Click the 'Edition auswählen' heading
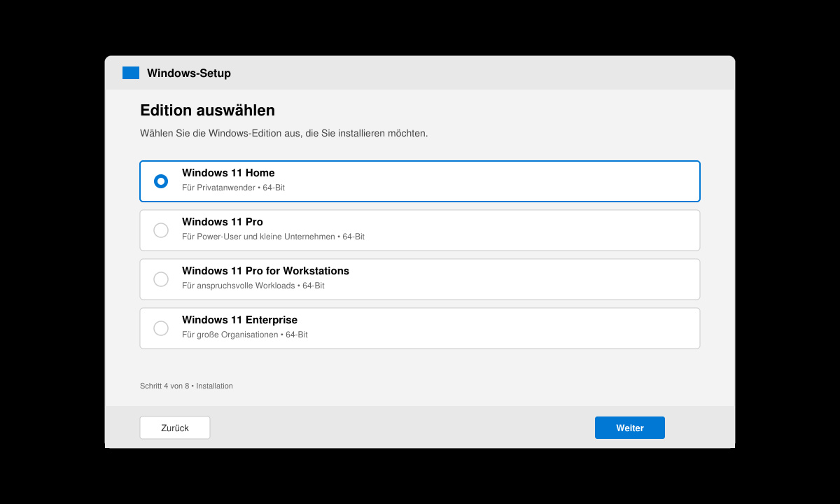This screenshot has height=504, width=840. point(207,110)
